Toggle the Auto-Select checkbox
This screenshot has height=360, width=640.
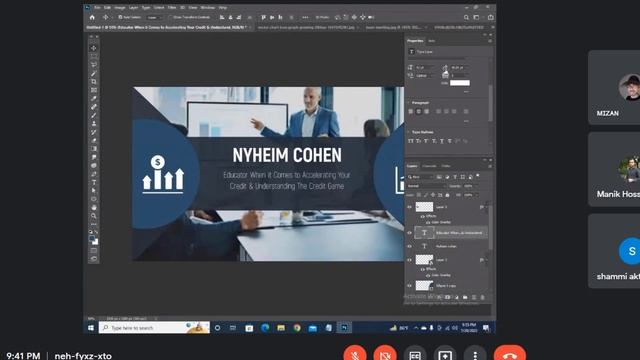pos(120,18)
